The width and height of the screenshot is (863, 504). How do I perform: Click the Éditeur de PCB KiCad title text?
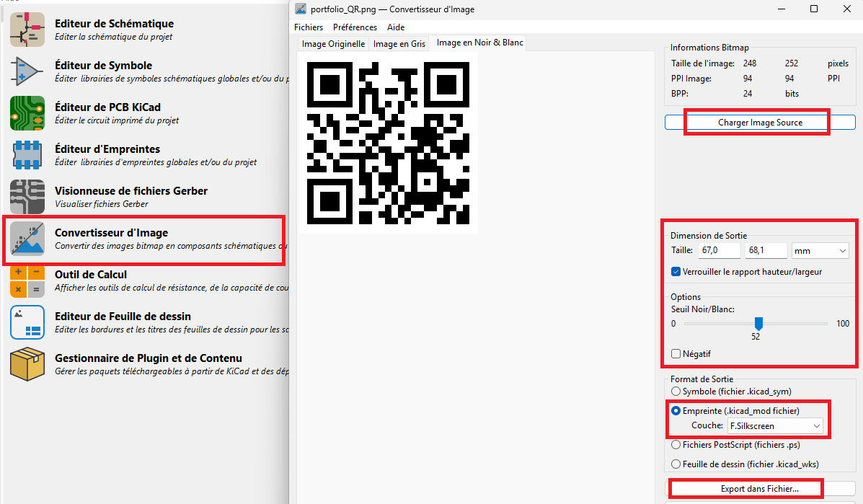[x=108, y=107]
